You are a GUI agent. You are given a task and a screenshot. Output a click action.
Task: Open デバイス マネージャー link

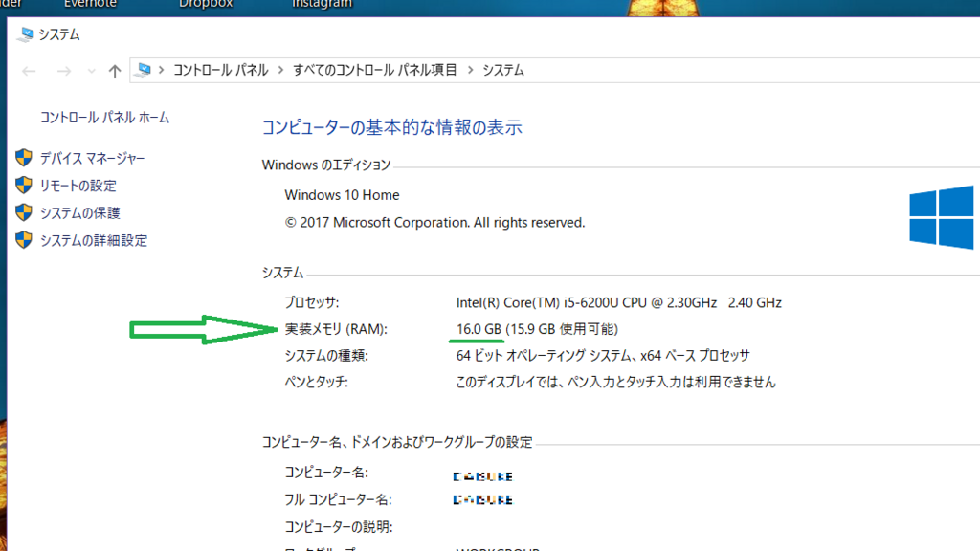pyautogui.click(x=93, y=158)
